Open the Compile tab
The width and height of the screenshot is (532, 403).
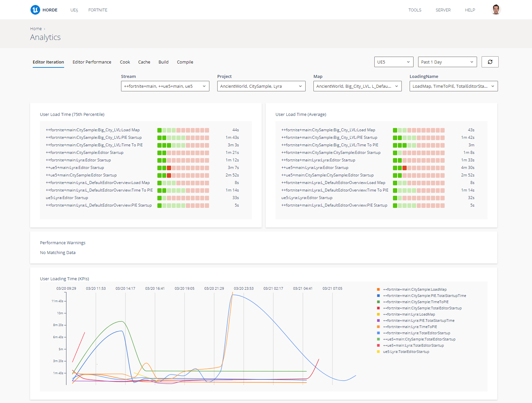tap(185, 62)
